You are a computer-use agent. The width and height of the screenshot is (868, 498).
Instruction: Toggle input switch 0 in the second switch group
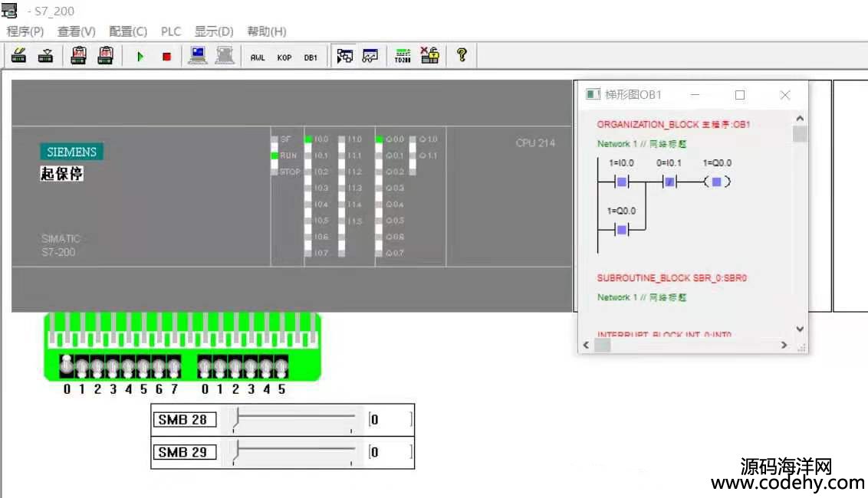click(205, 365)
